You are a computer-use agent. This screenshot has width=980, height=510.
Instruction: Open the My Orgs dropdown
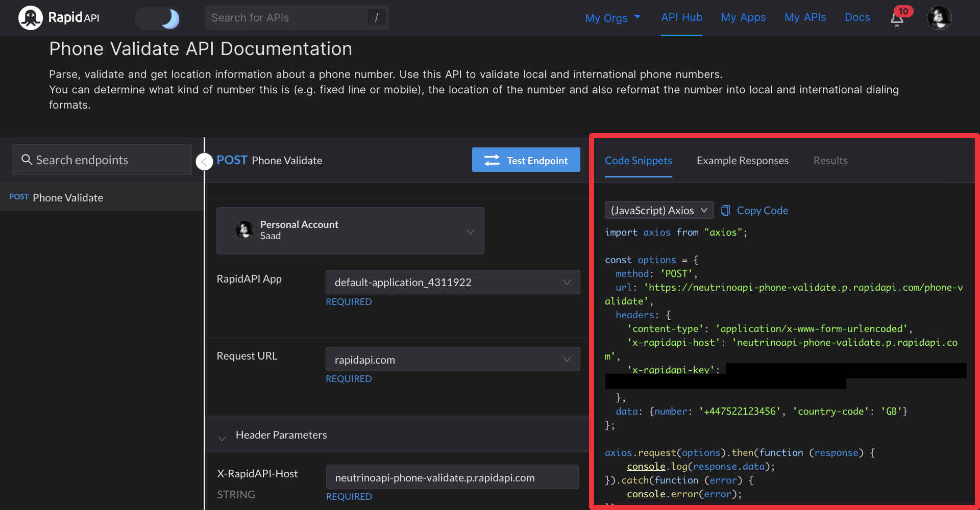[x=612, y=18]
